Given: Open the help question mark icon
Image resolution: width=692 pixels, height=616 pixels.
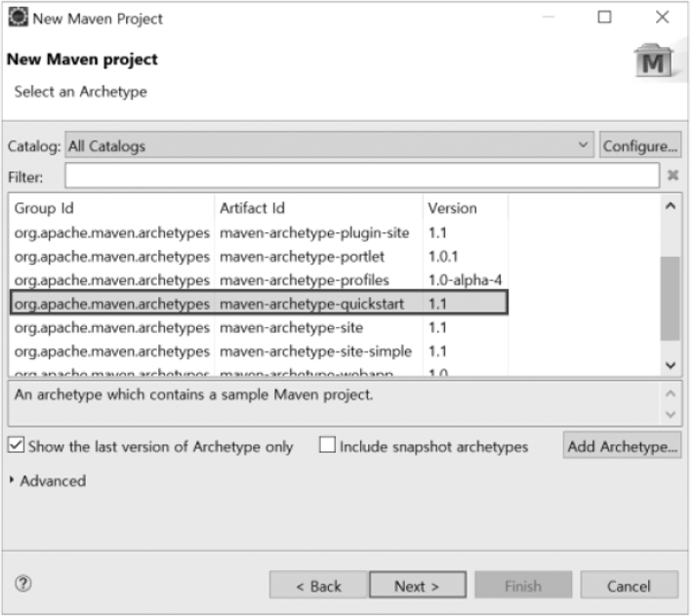Looking at the screenshot, I should tap(23, 584).
